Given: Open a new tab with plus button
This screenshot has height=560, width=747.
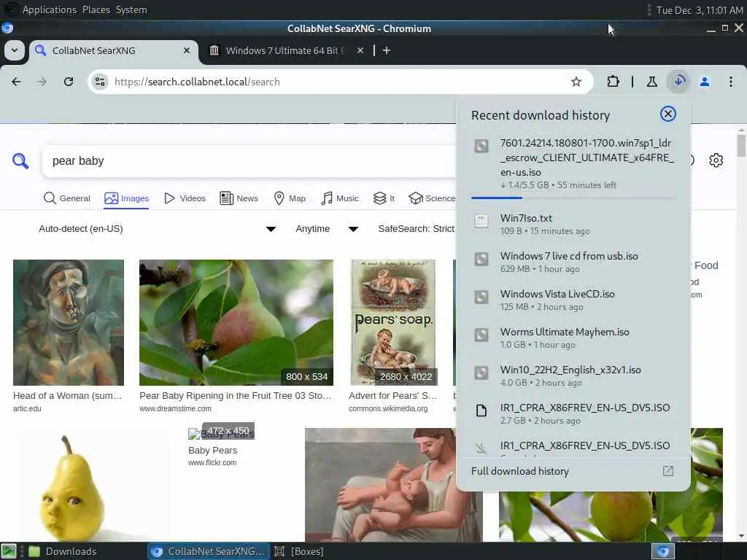Looking at the screenshot, I should (x=387, y=50).
